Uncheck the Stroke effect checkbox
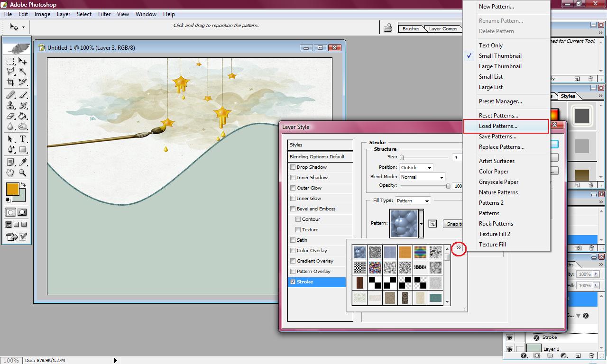 [x=293, y=282]
